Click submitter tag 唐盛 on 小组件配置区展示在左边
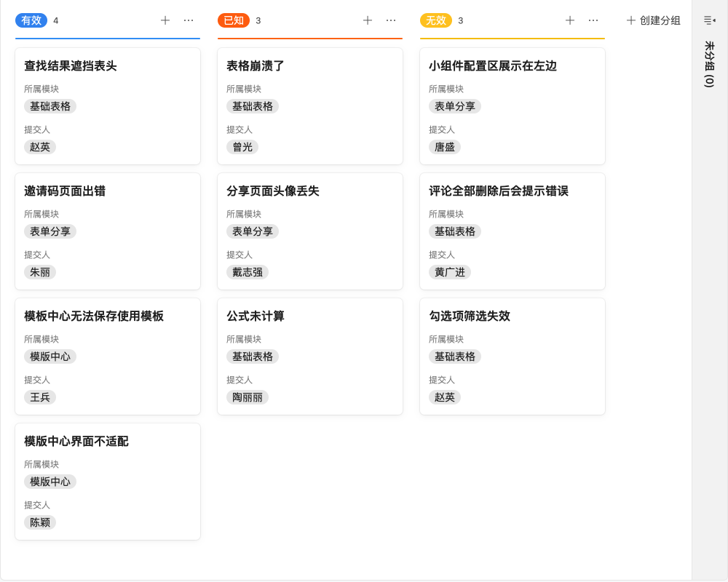The image size is (728, 582). coord(444,147)
